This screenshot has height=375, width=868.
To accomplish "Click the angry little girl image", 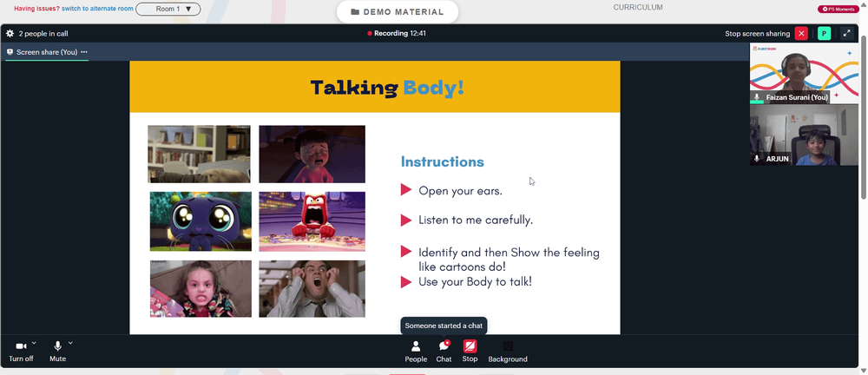I will point(201,288).
